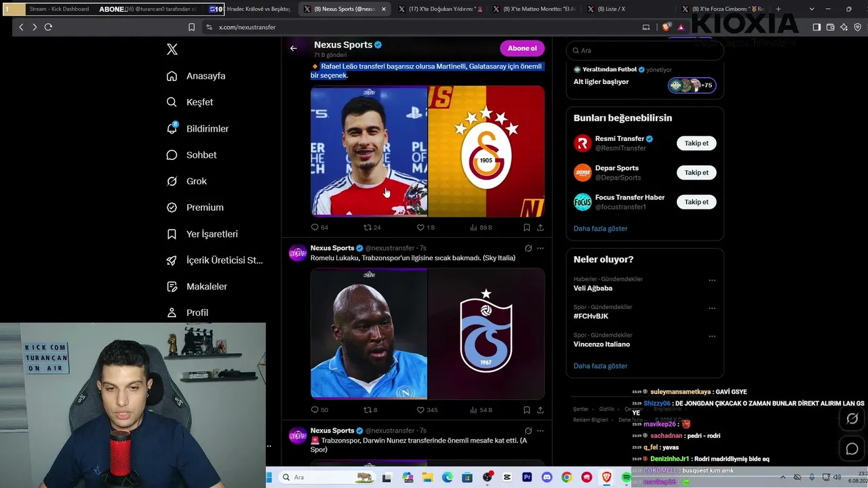Open options for the Veli Ağbaba trend
The width and height of the screenshot is (868, 488).
pyautogui.click(x=712, y=280)
